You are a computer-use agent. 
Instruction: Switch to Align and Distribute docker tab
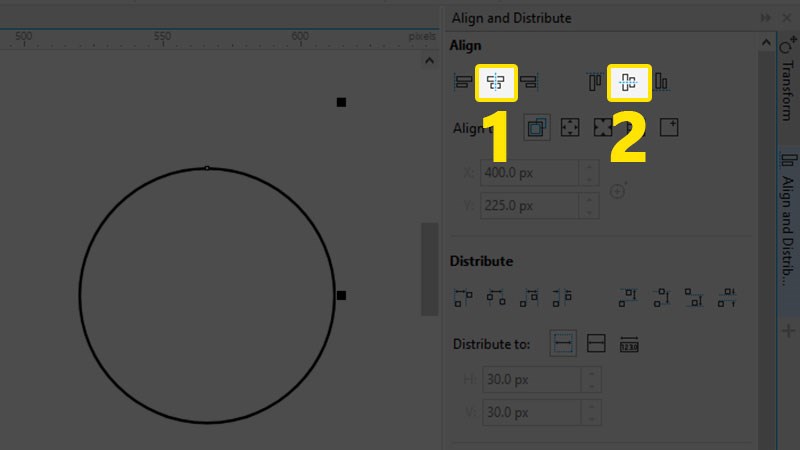pos(788,232)
